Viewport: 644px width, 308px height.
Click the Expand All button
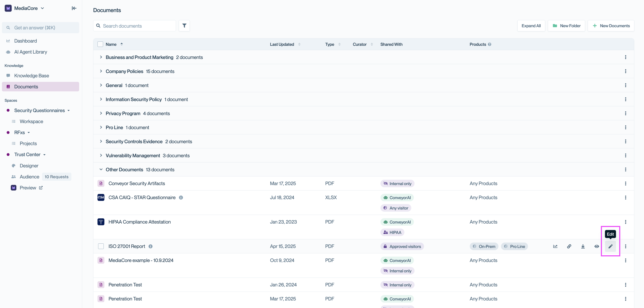[531, 25]
